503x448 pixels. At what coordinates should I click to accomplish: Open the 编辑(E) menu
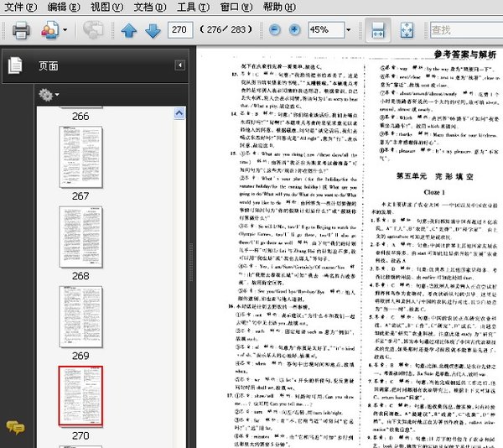[x=64, y=7]
